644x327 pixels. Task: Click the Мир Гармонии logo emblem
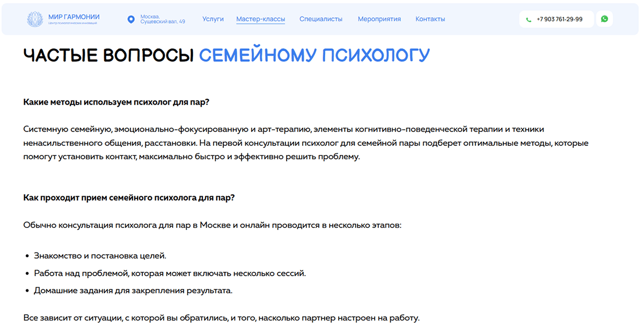tap(35, 18)
